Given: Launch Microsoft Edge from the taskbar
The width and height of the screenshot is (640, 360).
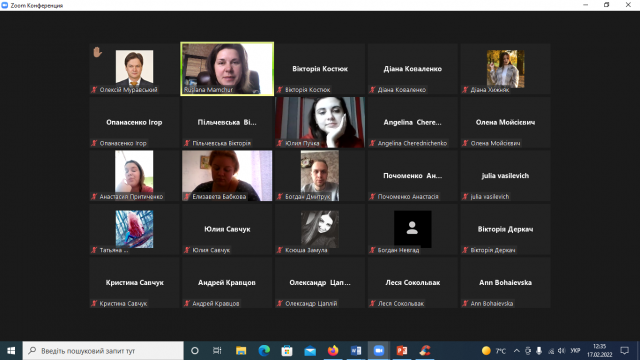Looking at the screenshot, I should (264, 351).
